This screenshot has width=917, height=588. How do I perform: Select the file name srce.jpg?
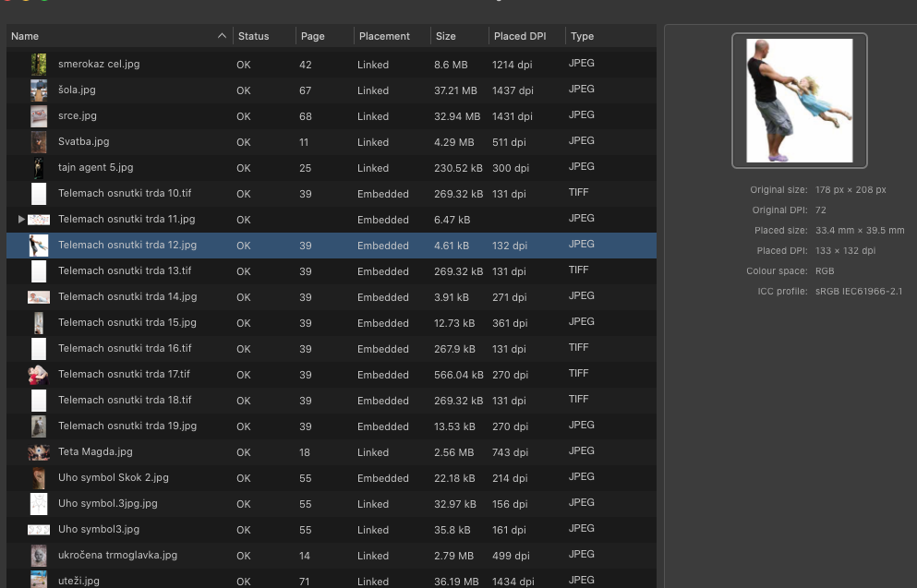78,115
